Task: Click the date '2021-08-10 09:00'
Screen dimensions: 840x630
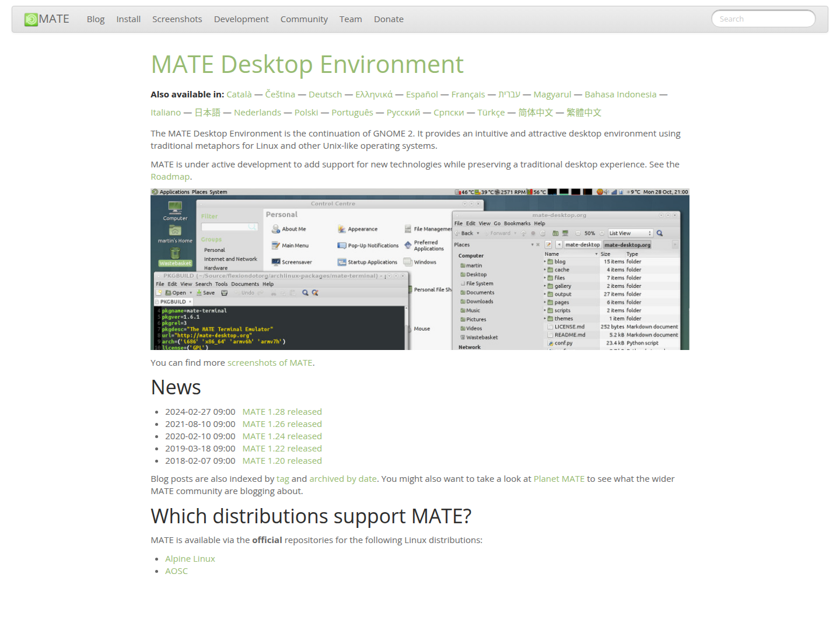Action: tap(200, 424)
